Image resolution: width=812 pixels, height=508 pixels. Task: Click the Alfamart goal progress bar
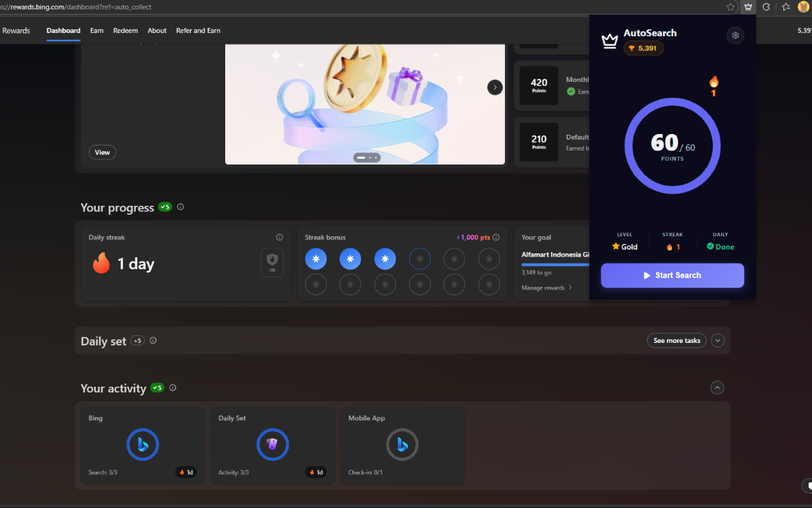click(555, 265)
